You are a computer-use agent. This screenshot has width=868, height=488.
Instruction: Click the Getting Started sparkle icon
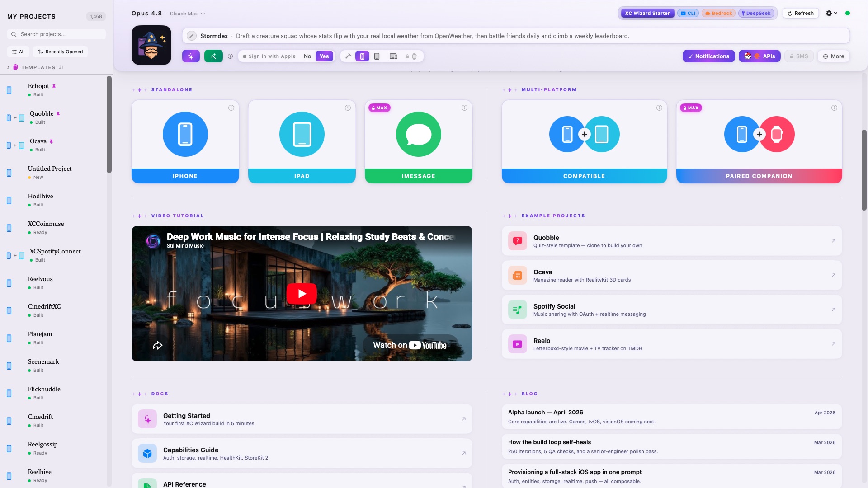pos(147,419)
